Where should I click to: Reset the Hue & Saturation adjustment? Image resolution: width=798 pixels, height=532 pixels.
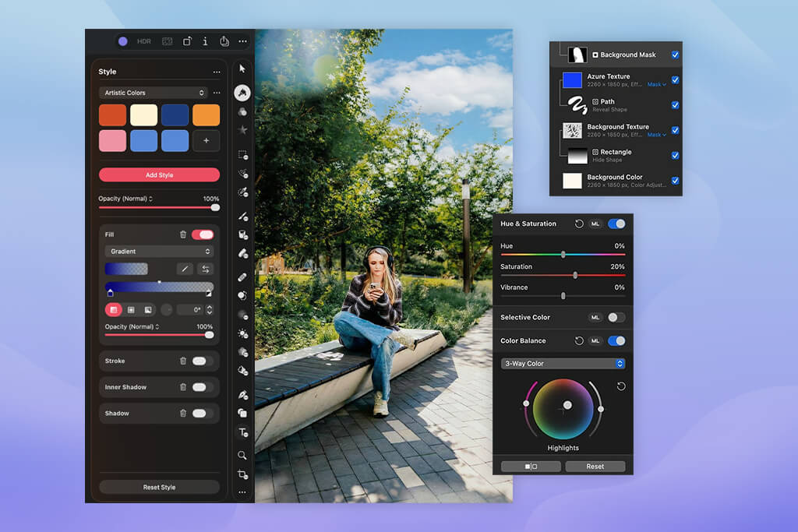pos(579,224)
